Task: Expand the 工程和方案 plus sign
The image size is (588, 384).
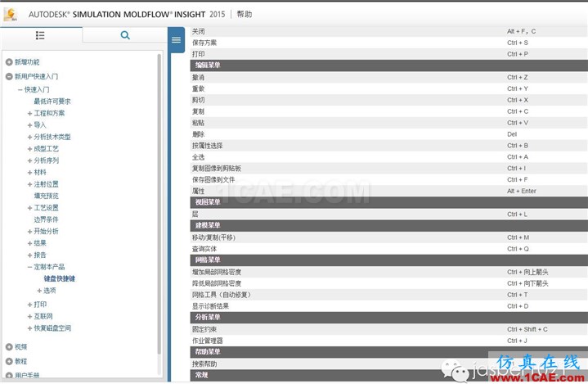Action: click(x=29, y=113)
